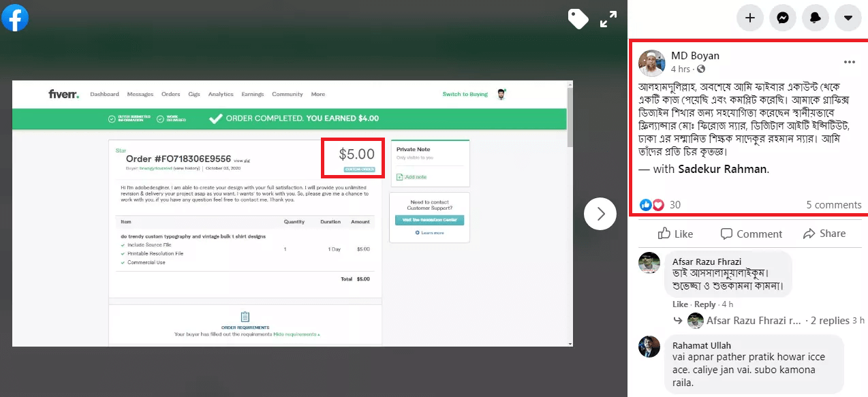Click the Comment button
The height and width of the screenshot is (397, 868).
751,234
